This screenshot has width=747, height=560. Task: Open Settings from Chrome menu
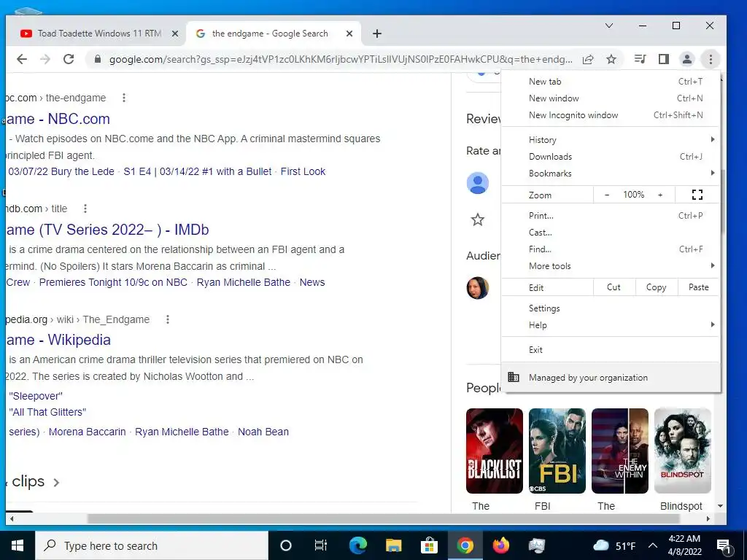(610, 308)
